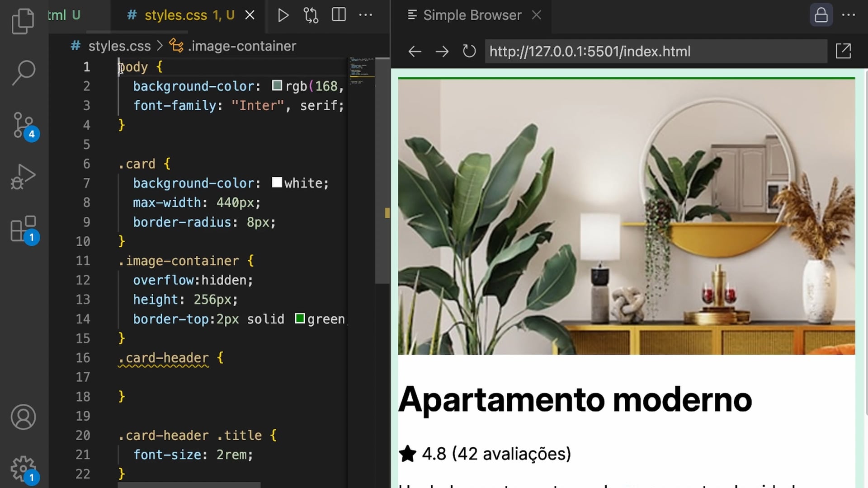The width and height of the screenshot is (868, 488).
Task: Run the file with the play icon
Action: pos(283,15)
